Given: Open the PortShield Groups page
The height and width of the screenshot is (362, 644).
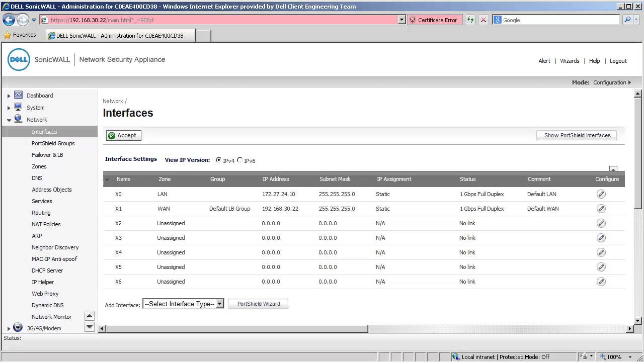Looking at the screenshot, I should point(53,143).
